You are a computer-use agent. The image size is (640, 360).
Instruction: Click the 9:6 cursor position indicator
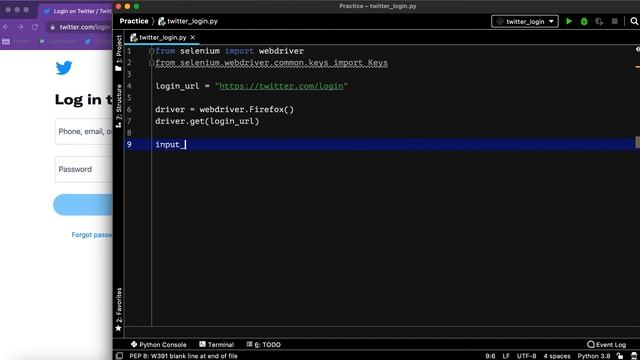point(490,356)
